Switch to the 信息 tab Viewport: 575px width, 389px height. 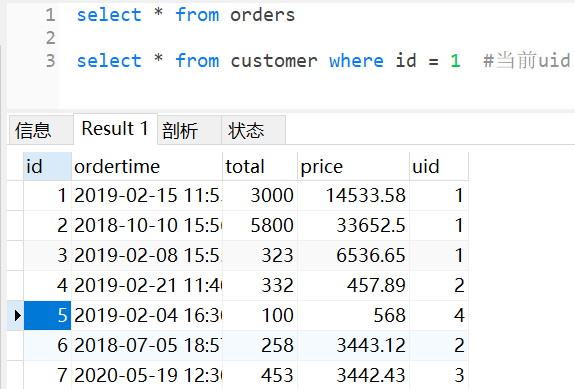click(41, 130)
